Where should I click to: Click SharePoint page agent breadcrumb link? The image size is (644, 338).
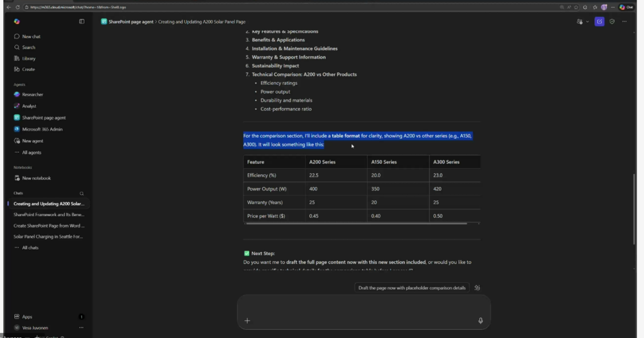tap(131, 21)
